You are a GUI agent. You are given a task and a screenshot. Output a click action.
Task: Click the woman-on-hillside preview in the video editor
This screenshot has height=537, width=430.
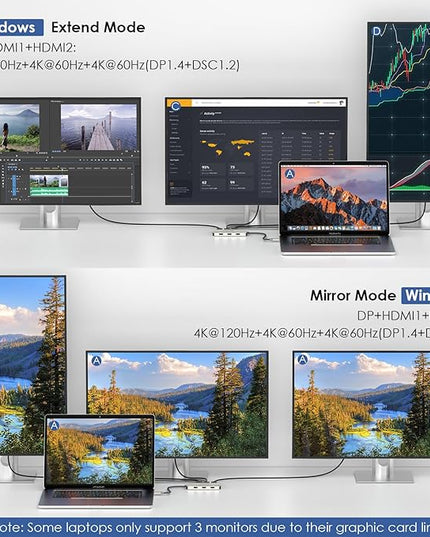pos(20,128)
